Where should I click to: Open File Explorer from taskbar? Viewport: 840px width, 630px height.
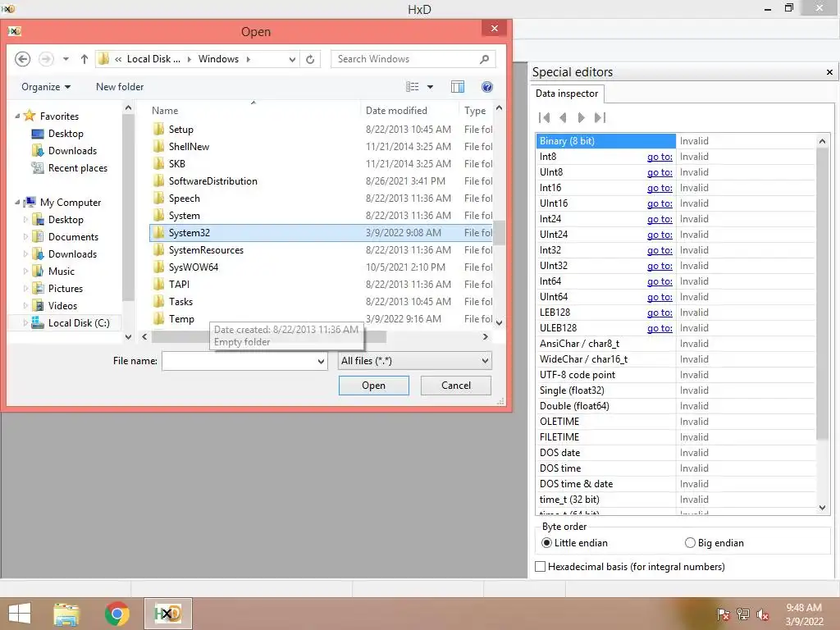coord(66,614)
